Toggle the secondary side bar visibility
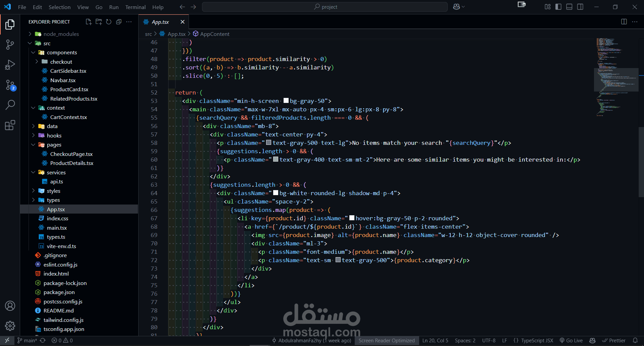 pyautogui.click(x=580, y=7)
